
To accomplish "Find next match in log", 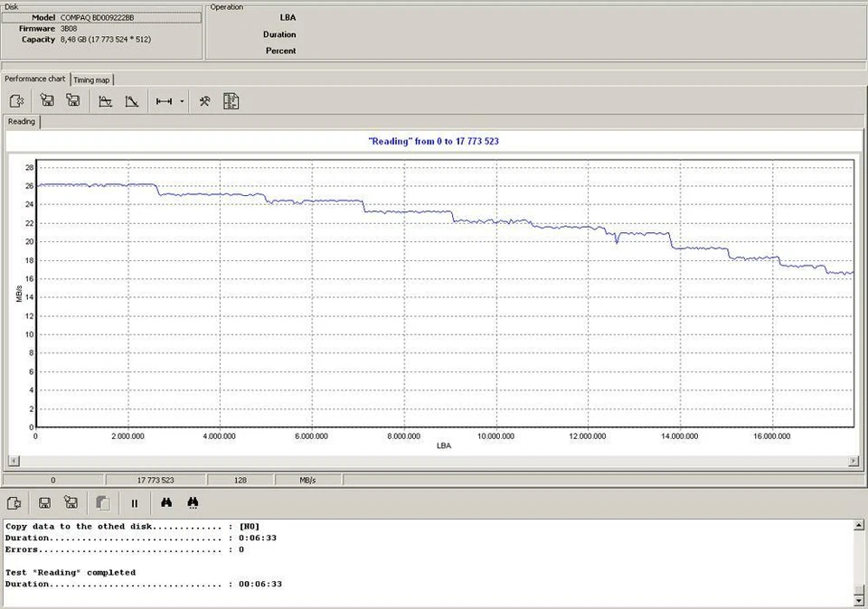I will [x=193, y=502].
